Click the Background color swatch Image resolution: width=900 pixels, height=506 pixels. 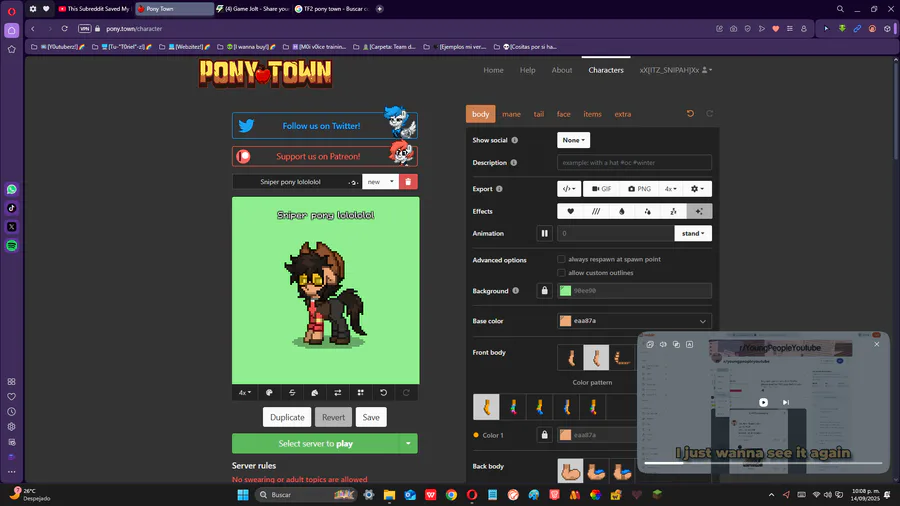click(565, 291)
